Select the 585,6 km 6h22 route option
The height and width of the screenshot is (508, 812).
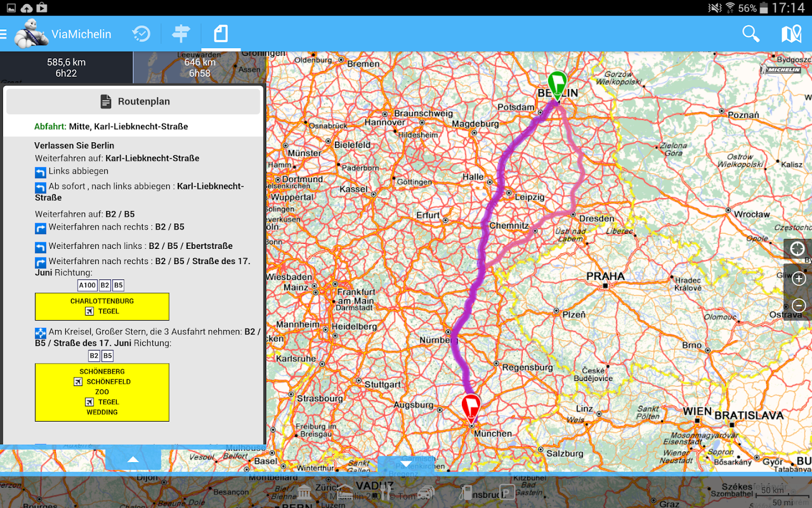point(67,68)
